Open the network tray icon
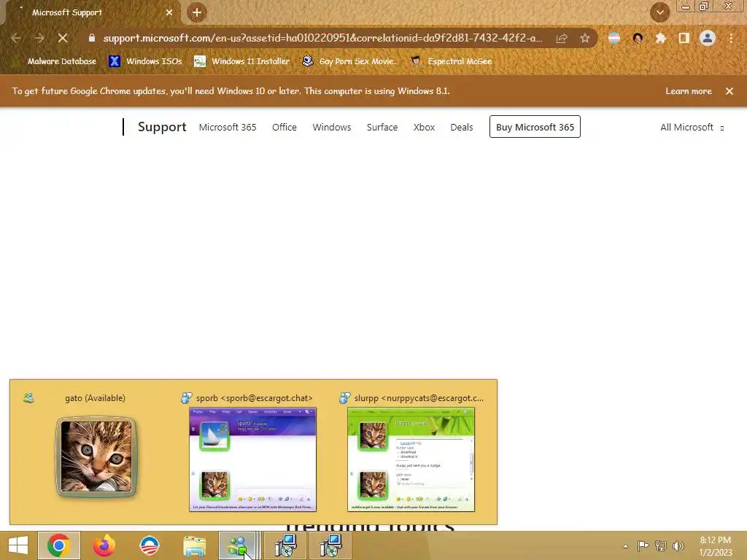 661,546
